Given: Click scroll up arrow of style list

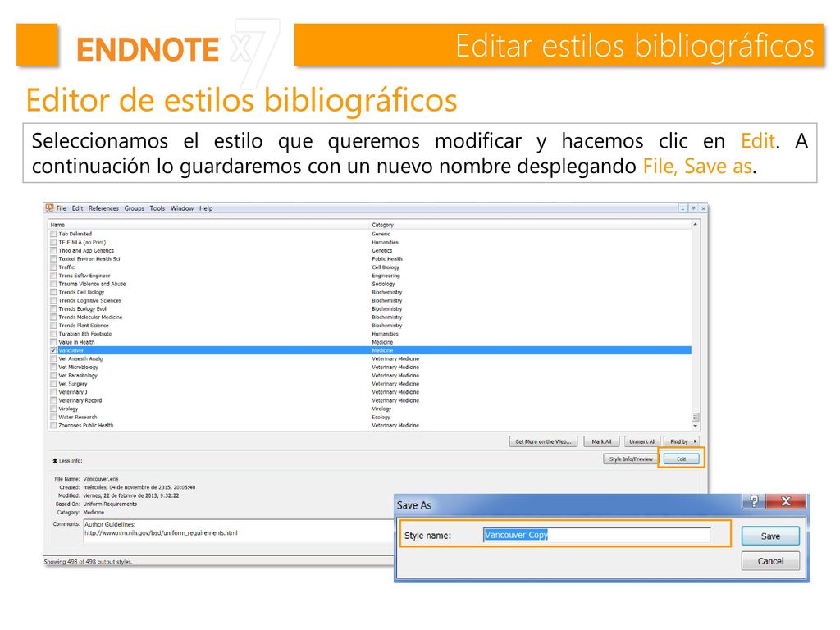Looking at the screenshot, I should click(x=696, y=225).
